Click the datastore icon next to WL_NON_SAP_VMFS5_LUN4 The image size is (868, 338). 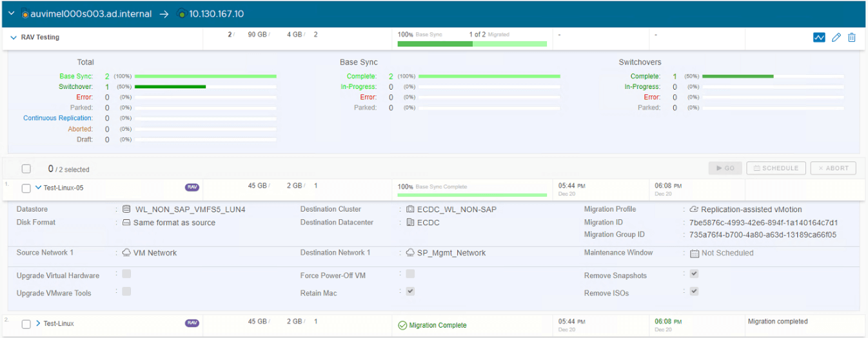pos(127,210)
